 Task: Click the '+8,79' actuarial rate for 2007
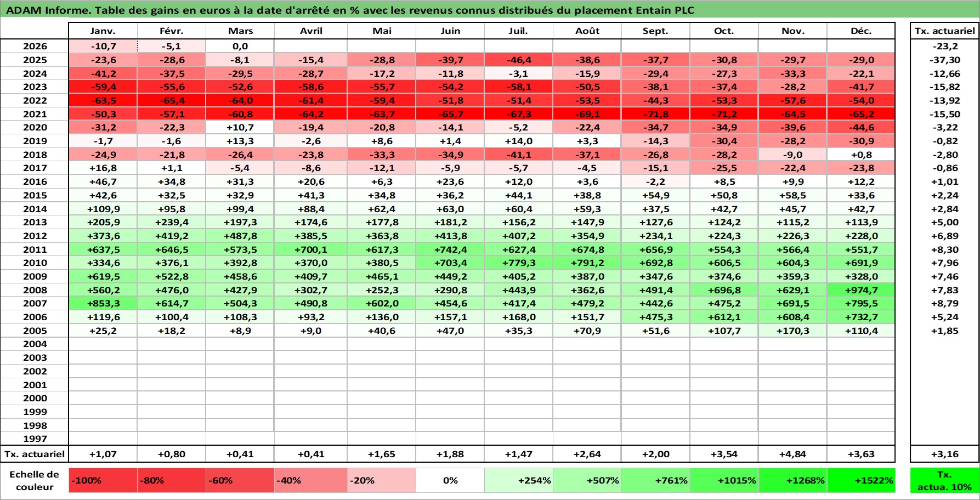tap(945, 303)
